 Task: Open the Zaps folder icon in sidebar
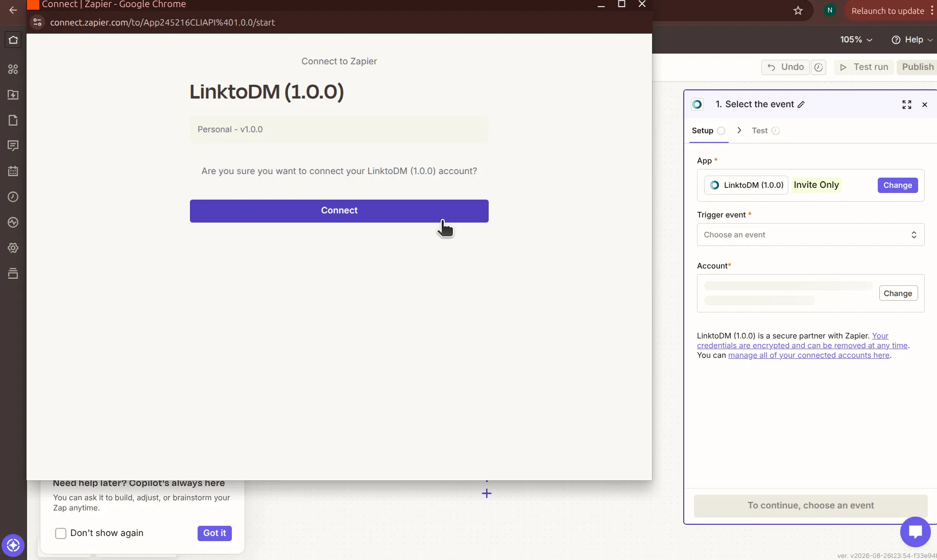pyautogui.click(x=13, y=94)
